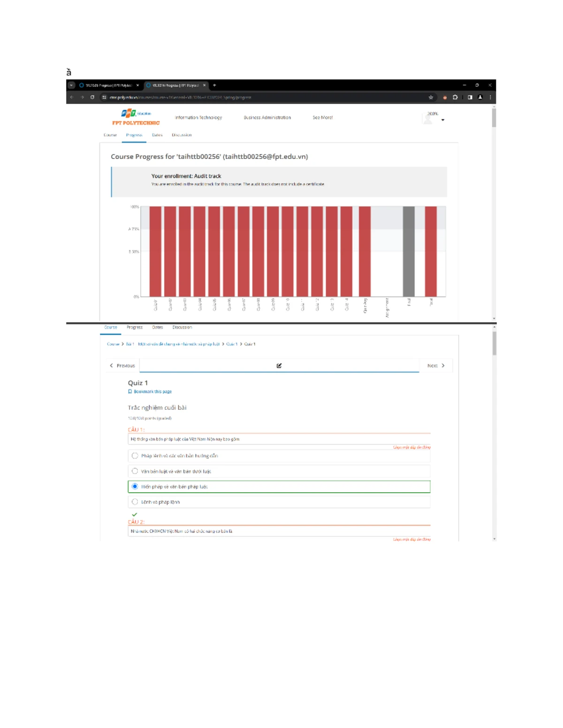Close the first MLT Progress browser tab
This screenshot has height=728, width=563.
point(137,85)
